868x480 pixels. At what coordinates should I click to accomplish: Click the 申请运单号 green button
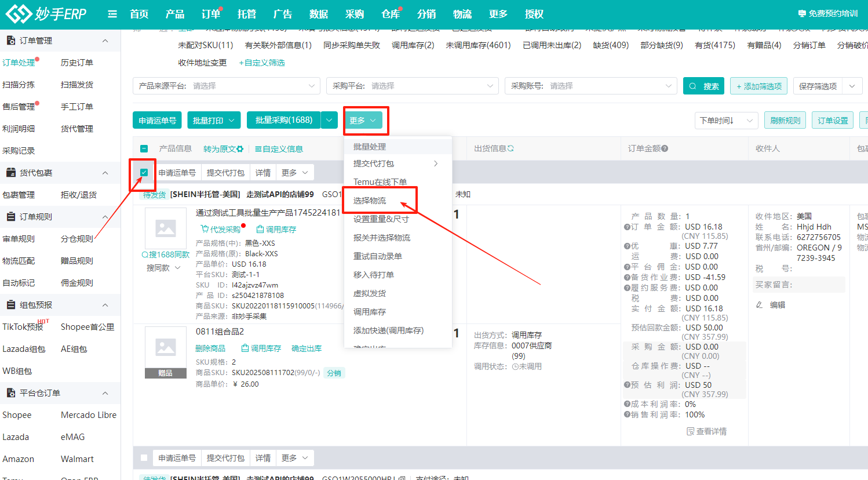pyautogui.click(x=157, y=120)
